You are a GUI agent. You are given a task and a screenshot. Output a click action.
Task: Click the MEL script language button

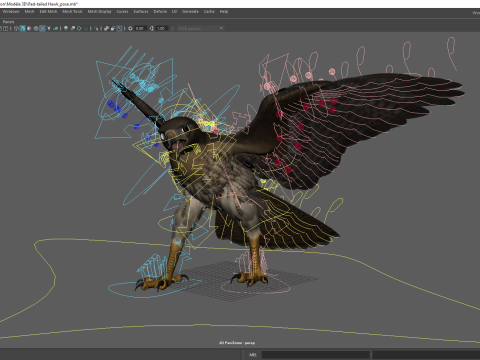(253, 355)
